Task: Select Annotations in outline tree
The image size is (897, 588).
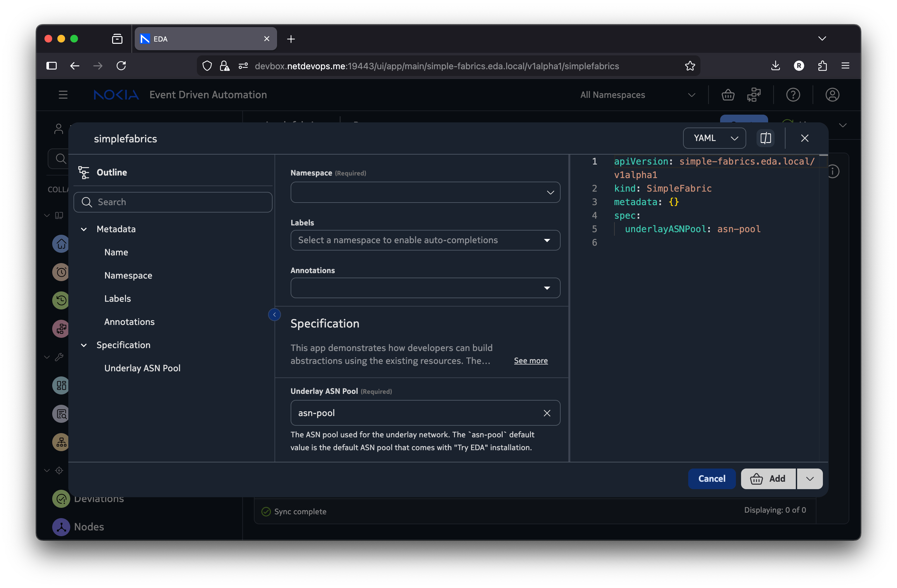Action: click(x=129, y=322)
